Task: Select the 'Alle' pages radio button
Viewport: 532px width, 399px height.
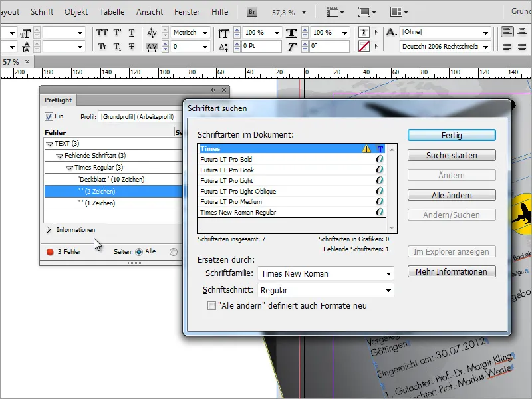Action: [139, 252]
